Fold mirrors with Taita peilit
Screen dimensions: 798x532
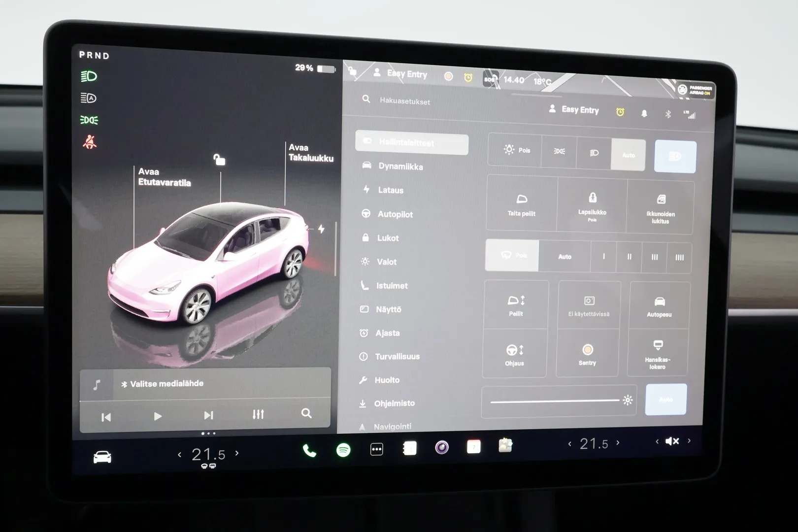click(522, 204)
